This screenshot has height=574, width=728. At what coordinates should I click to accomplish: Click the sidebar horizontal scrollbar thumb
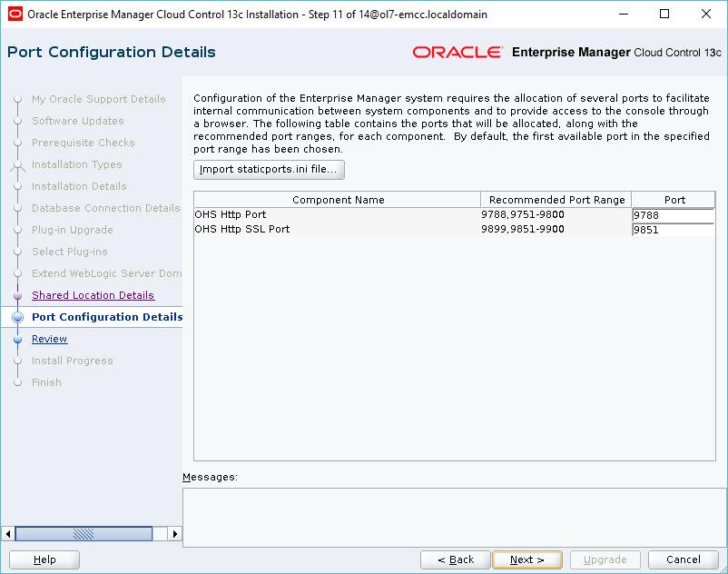(84, 534)
